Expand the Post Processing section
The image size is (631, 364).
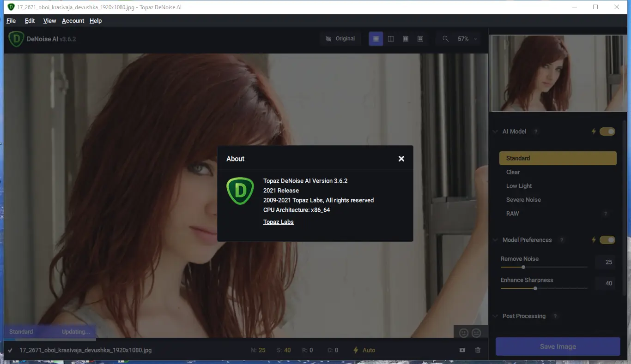click(495, 316)
